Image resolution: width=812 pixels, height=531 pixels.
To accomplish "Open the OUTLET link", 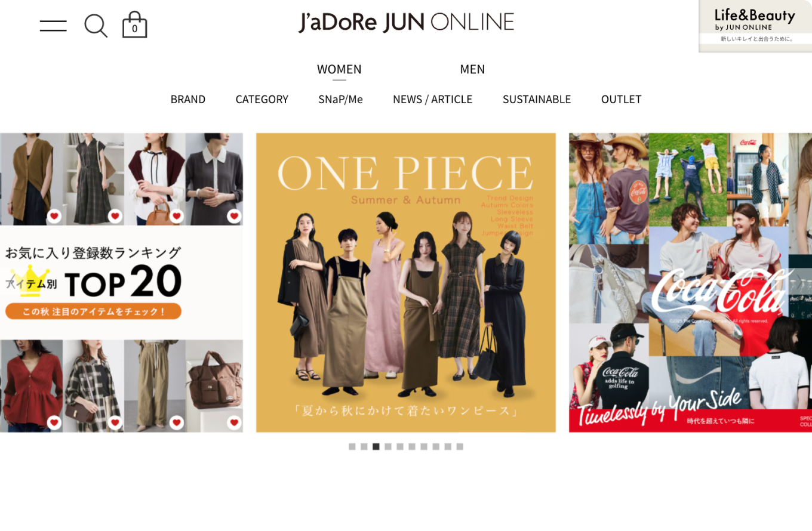I will 621,99.
